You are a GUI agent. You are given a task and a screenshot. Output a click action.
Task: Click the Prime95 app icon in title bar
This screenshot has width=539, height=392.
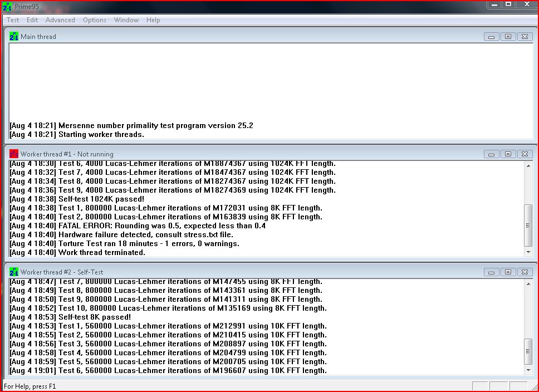click(x=7, y=7)
